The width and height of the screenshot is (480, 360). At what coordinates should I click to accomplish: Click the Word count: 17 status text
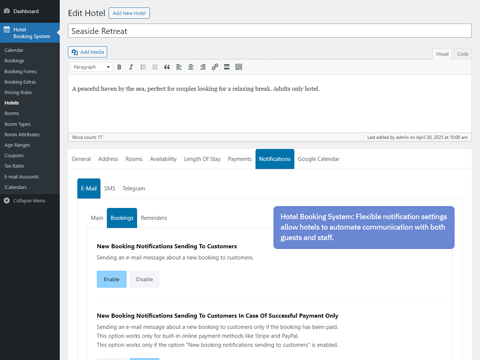click(87, 137)
